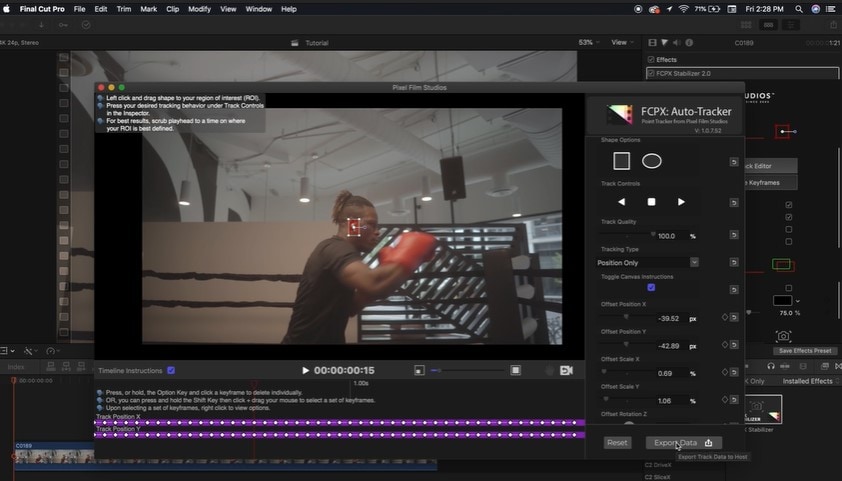This screenshot has width=842, height=481.
Task: Open Siri from the menu bar
Action: (816, 9)
